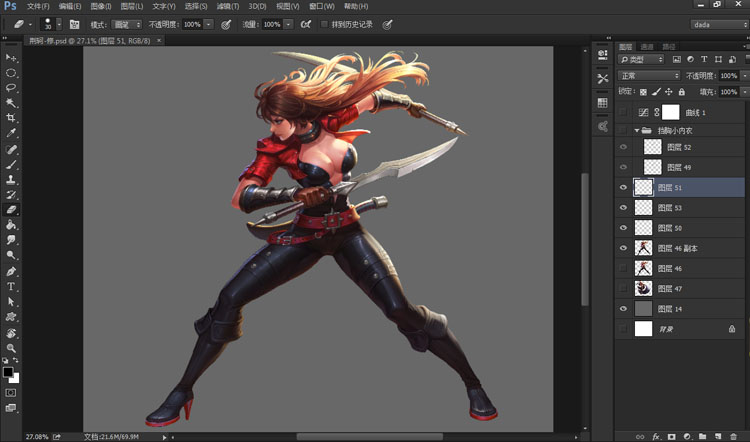Open the 窗口(W) menu
The width and height of the screenshot is (750, 442).
pos(321,6)
